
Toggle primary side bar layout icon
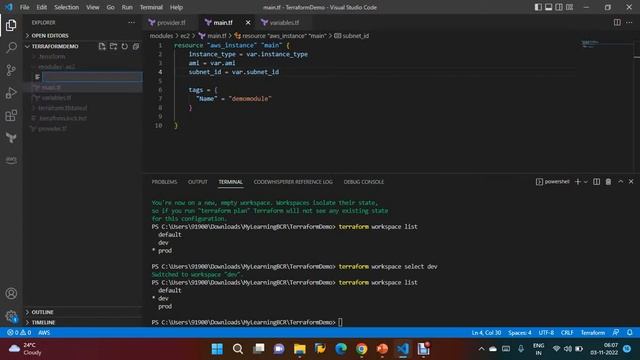[538, 7]
